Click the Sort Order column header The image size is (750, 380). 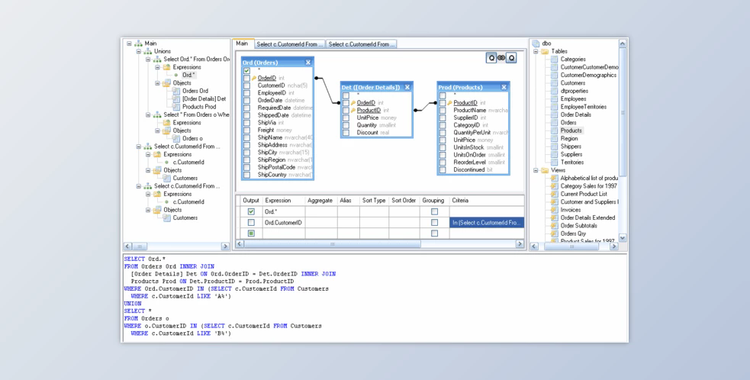coord(404,201)
